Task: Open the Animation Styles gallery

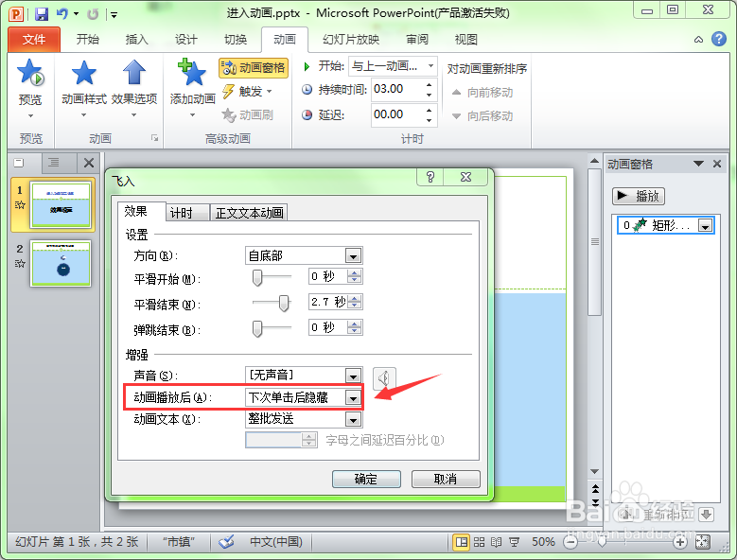Action: [x=84, y=88]
